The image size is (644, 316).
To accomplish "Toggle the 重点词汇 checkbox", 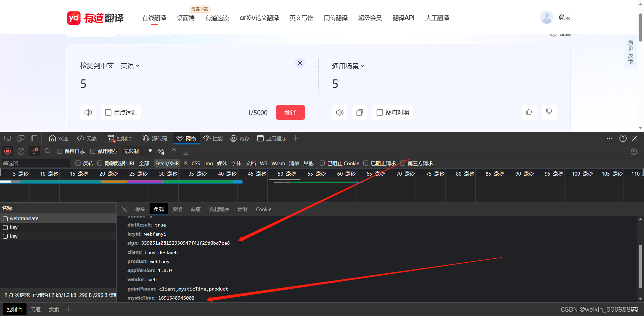I will coord(108,113).
